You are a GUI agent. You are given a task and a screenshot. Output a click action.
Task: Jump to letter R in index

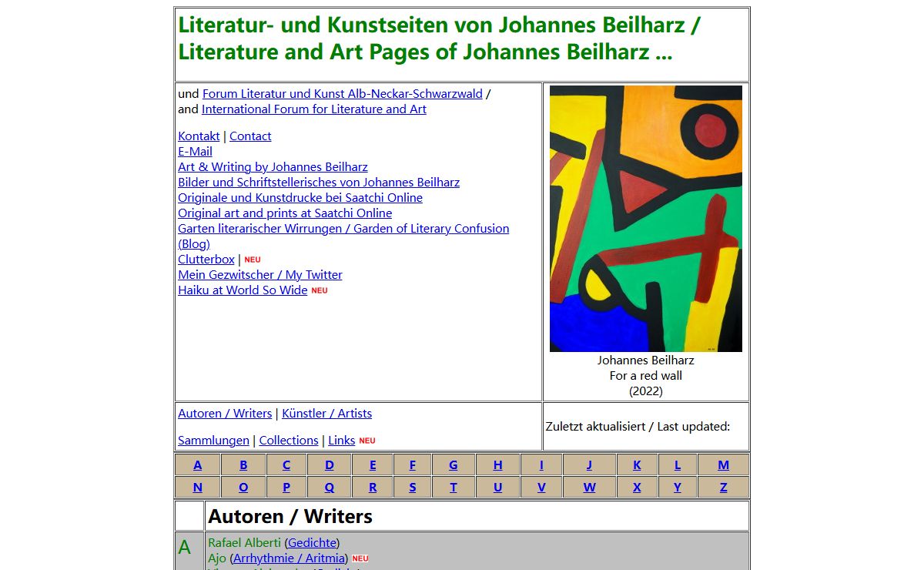(x=373, y=488)
